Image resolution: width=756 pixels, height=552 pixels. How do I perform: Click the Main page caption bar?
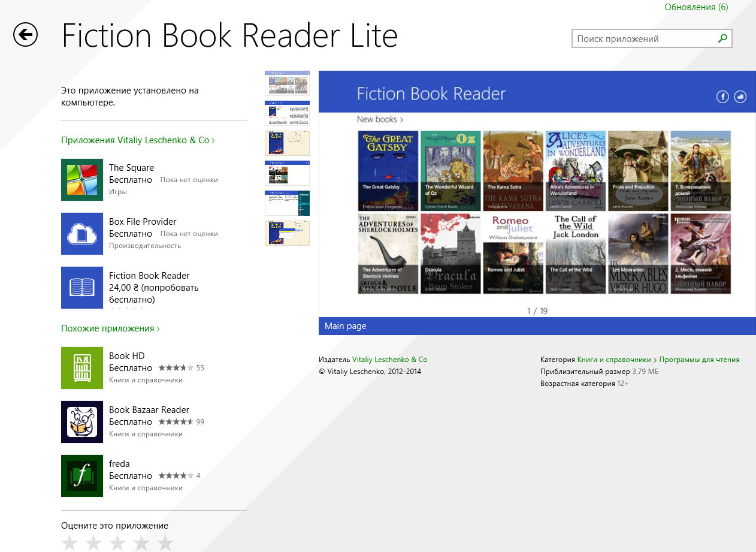click(537, 326)
